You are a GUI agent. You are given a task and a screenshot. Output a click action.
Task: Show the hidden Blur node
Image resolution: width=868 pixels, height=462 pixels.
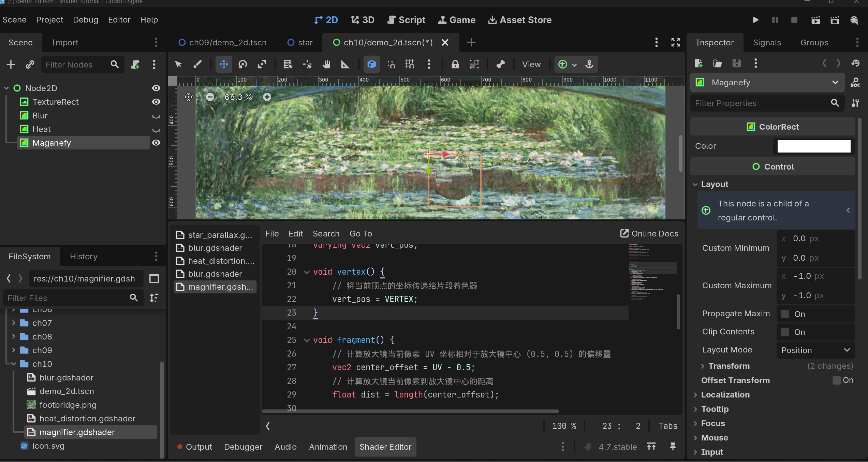pyautogui.click(x=156, y=116)
